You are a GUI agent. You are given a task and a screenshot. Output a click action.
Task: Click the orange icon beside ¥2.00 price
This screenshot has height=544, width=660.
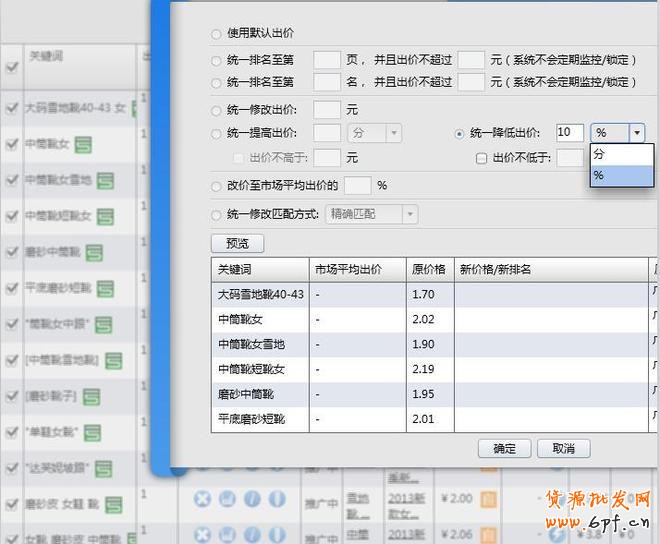pos(490,498)
